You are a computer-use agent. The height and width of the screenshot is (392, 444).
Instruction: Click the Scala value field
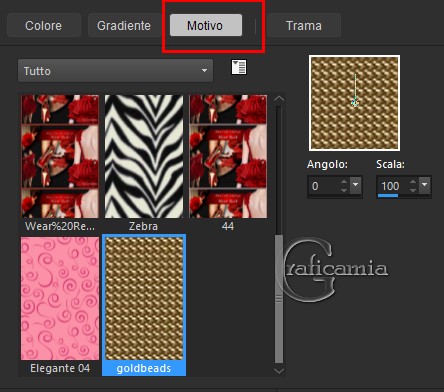click(393, 186)
